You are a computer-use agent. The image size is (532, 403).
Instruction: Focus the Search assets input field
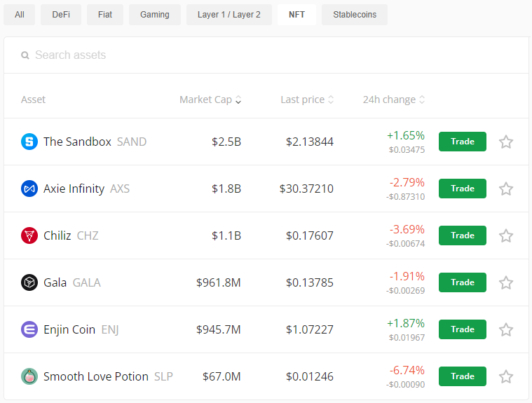[266, 55]
